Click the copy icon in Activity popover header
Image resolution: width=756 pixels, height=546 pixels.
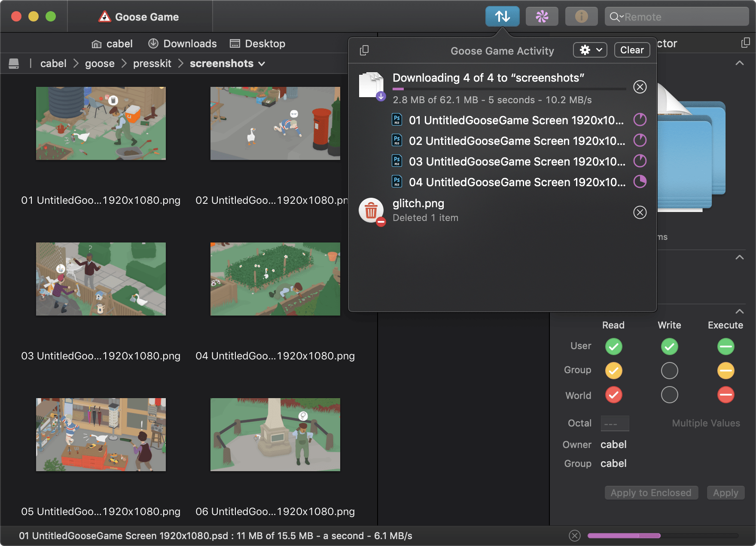364,50
